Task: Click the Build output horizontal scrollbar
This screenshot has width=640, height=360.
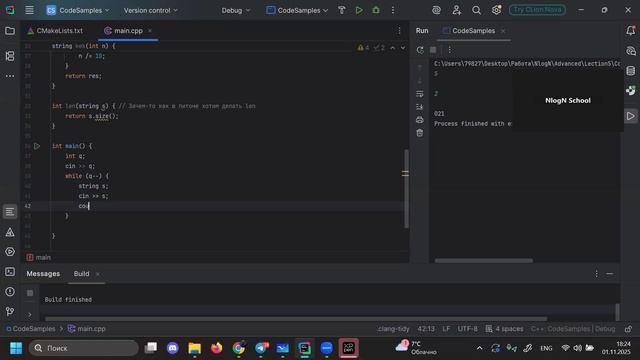Action: coord(296,319)
